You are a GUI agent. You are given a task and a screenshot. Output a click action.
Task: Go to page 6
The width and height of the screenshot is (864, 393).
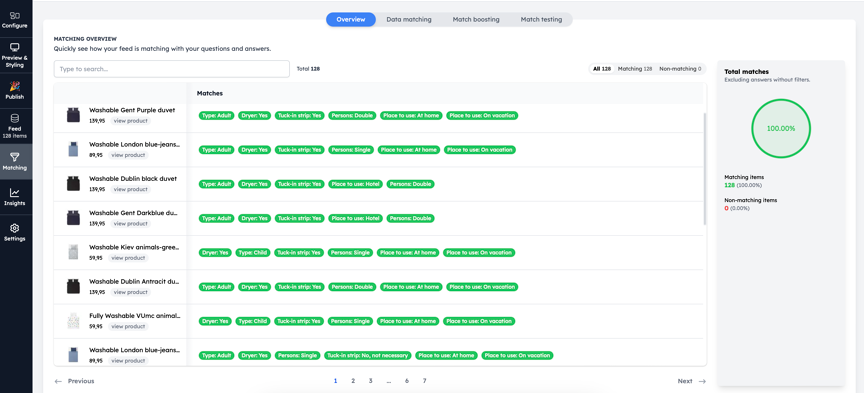407,381
